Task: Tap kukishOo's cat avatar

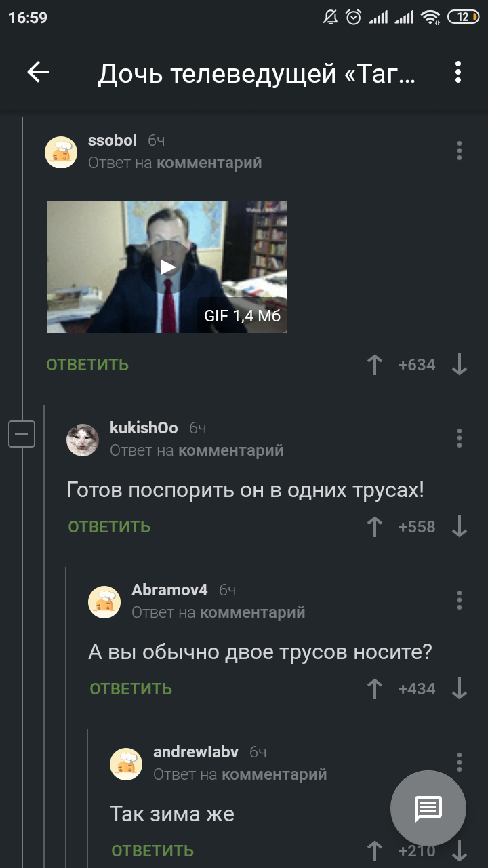Action: (x=83, y=439)
